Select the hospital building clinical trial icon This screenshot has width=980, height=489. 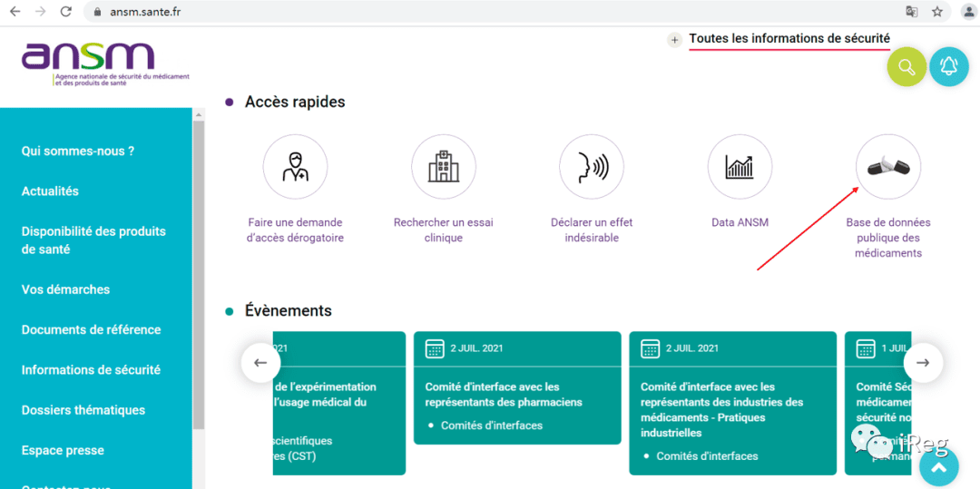pos(443,167)
